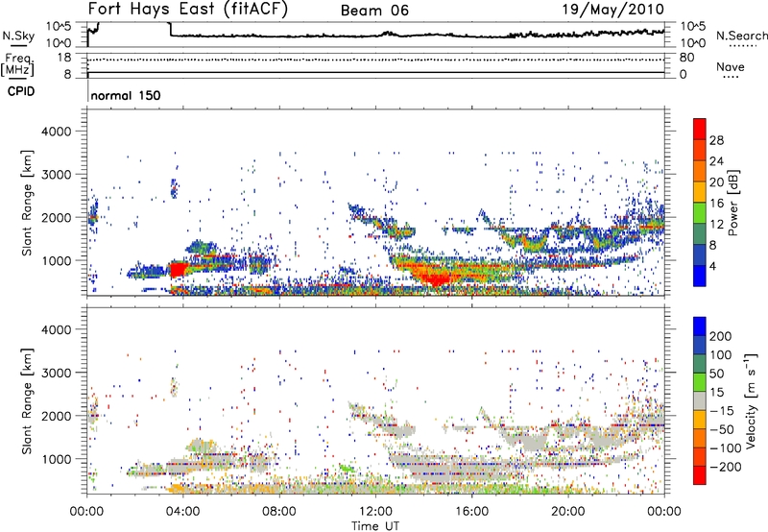
Task: Select the "normal 150" CPID text
Action: pyautogui.click(x=126, y=95)
